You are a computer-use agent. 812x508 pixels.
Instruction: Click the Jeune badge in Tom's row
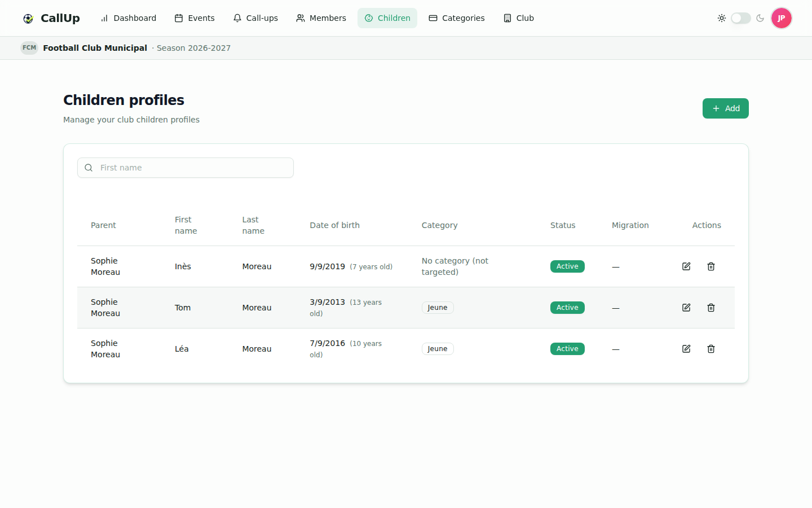(x=438, y=308)
